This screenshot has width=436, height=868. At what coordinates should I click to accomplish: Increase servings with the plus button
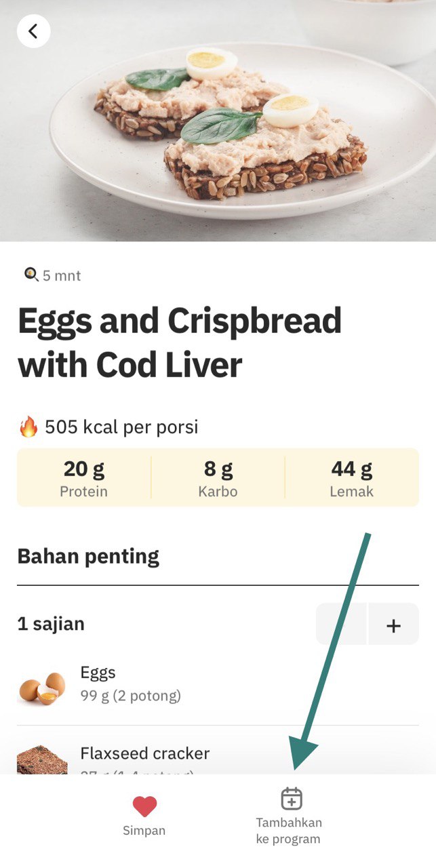click(x=393, y=625)
